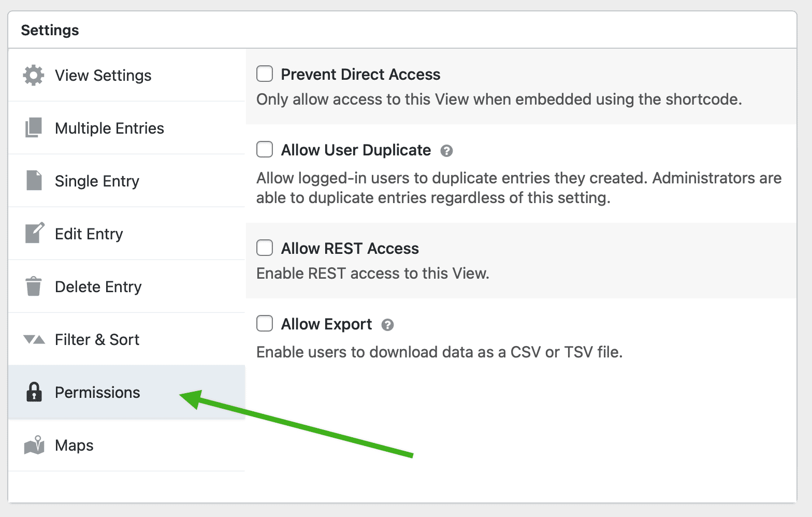Click the map pin icon beside Maps
The height and width of the screenshot is (517, 812).
tap(33, 445)
